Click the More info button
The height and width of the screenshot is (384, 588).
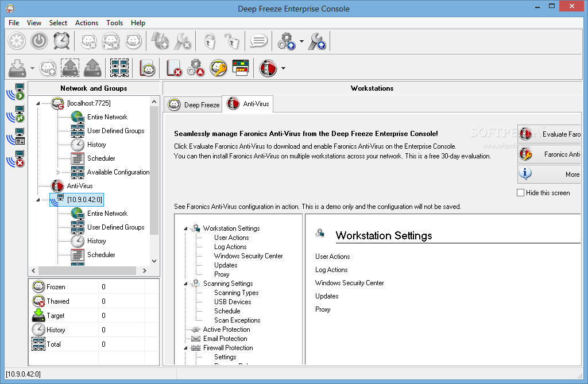(x=550, y=174)
